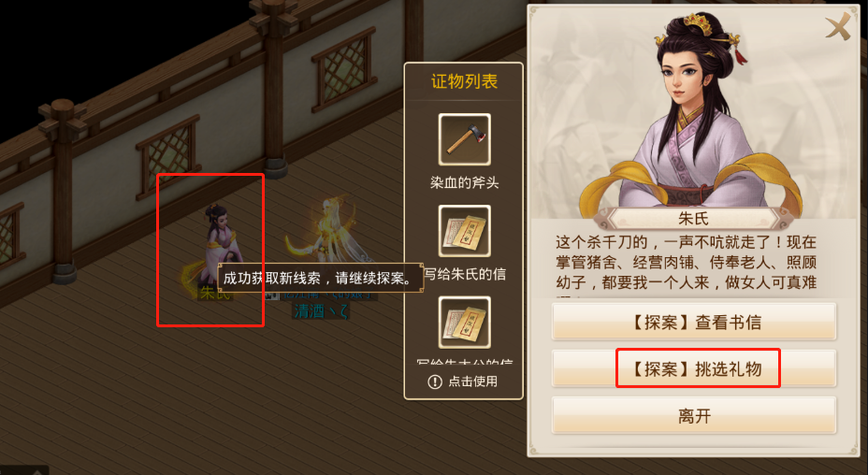Click the 染血的斧头 item label

(x=465, y=182)
